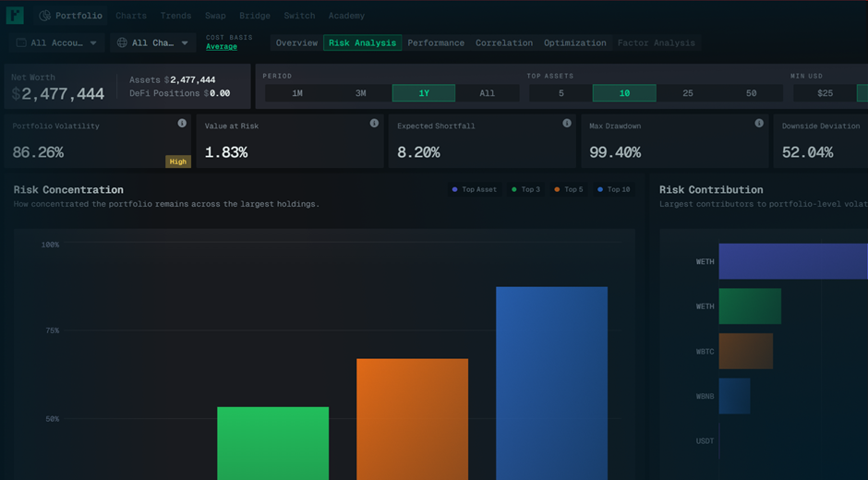Toggle Top 3 legend series
The width and height of the screenshot is (868, 480).
point(526,189)
